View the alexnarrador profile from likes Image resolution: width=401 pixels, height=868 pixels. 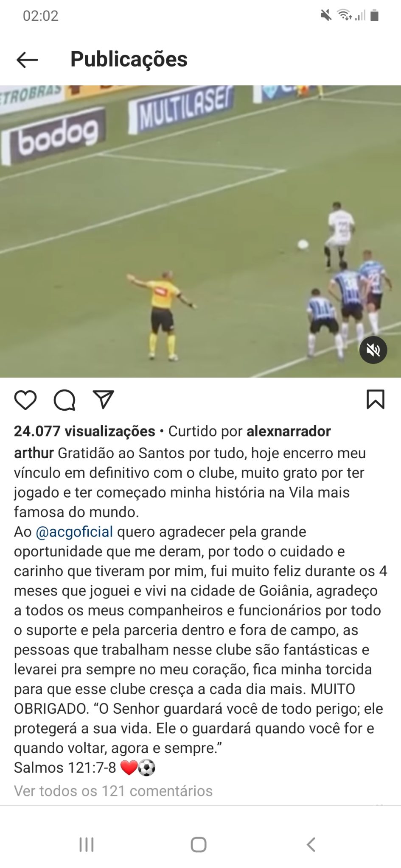[x=289, y=431]
